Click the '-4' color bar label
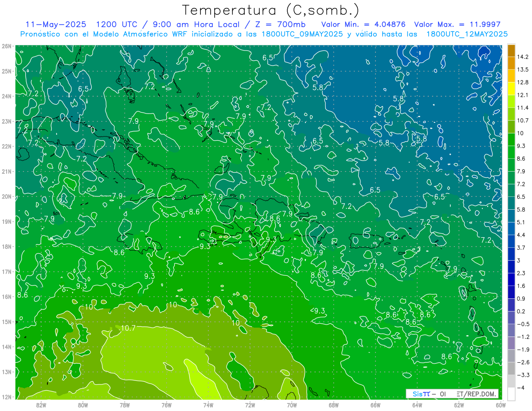Image resolution: width=532 pixels, height=411 pixels. tap(521, 387)
